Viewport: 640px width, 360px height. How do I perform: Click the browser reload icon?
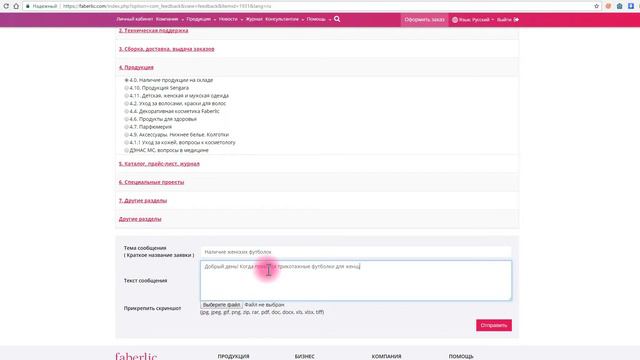pos(6,6)
